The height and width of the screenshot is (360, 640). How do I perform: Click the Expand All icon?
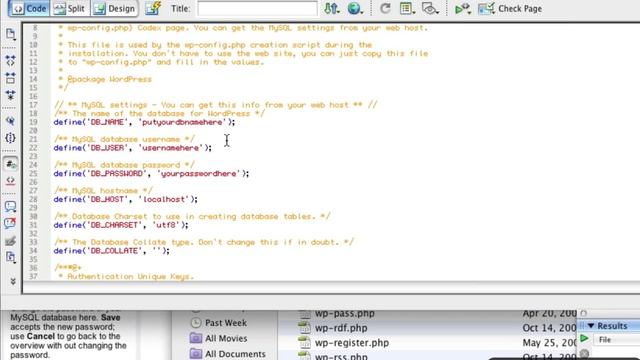click(11, 95)
